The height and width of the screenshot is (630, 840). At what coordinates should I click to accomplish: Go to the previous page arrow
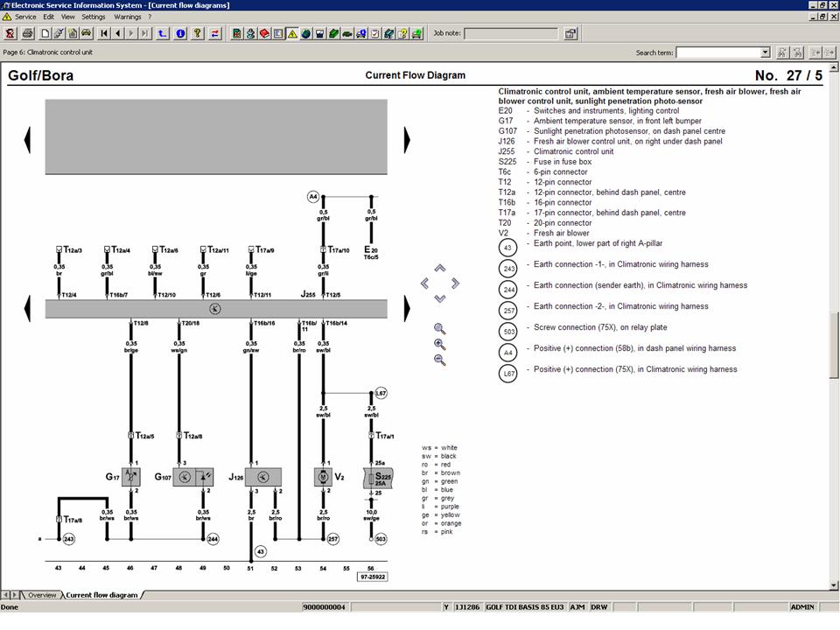click(x=118, y=33)
